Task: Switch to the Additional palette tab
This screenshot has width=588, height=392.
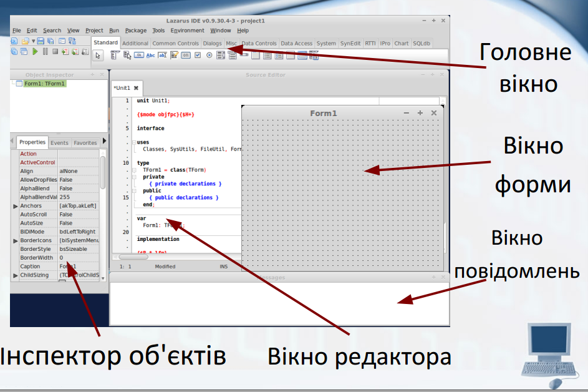Action: (135, 43)
